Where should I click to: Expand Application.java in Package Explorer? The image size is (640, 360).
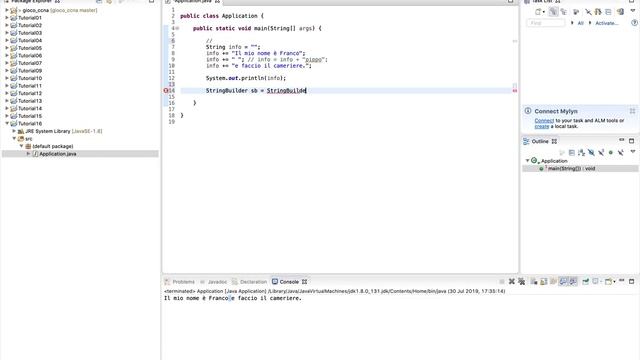29,154
